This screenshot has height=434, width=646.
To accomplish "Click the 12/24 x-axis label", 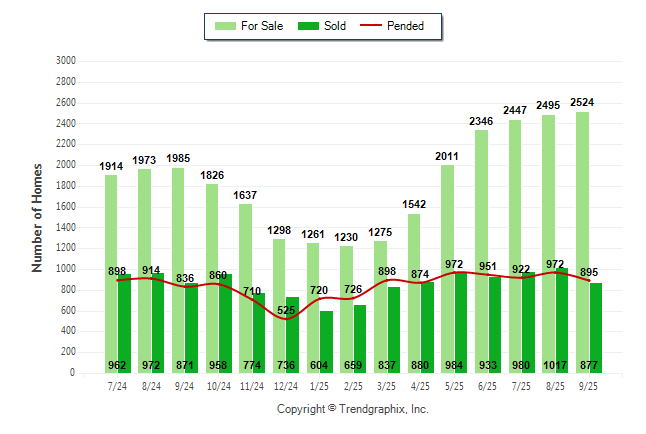I will pyautogui.click(x=286, y=385).
